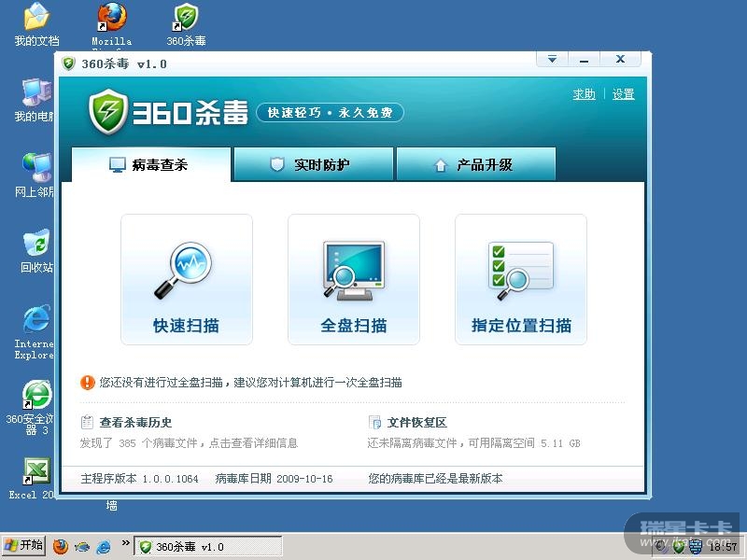
Task: Start the 全盘扫描 full disk scan
Action: coord(354,279)
